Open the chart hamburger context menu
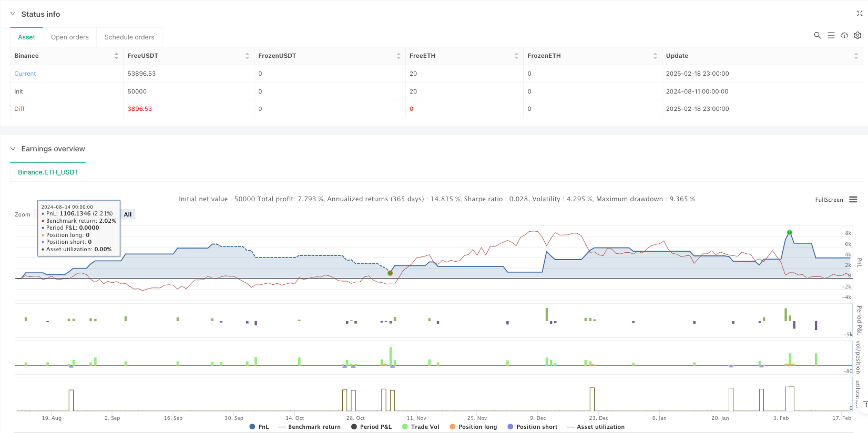868x433 pixels. click(853, 200)
